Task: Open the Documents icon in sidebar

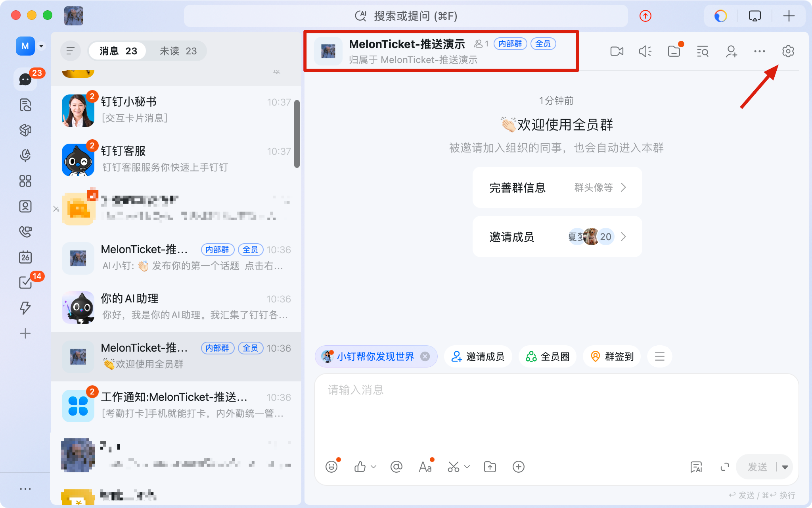Action: point(25,105)
